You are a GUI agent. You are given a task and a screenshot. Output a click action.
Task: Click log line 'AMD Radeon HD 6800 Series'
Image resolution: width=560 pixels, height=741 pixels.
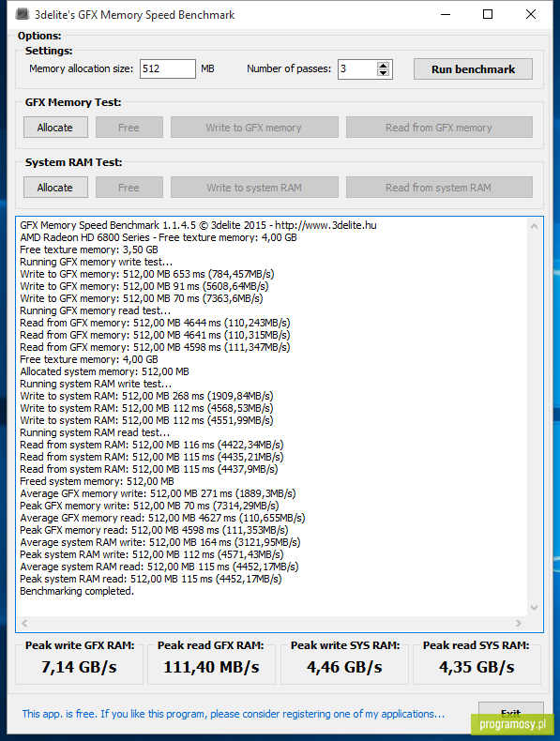click(x=159, y=237)
